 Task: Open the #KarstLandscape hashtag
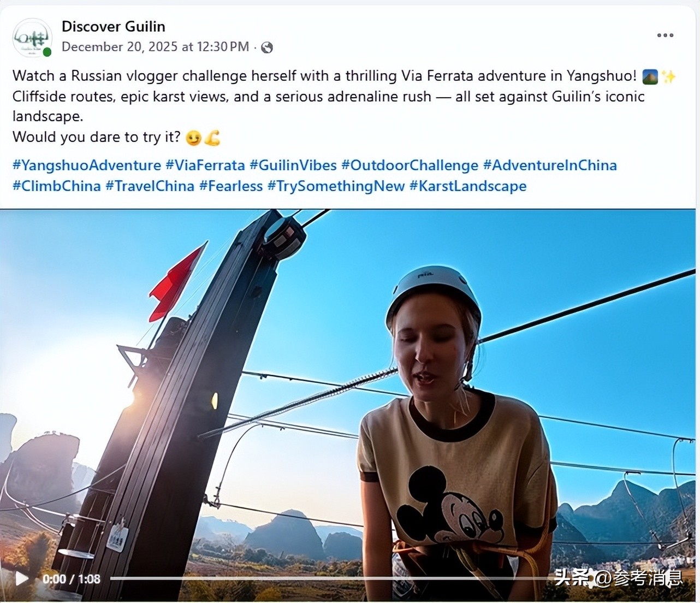468,186
